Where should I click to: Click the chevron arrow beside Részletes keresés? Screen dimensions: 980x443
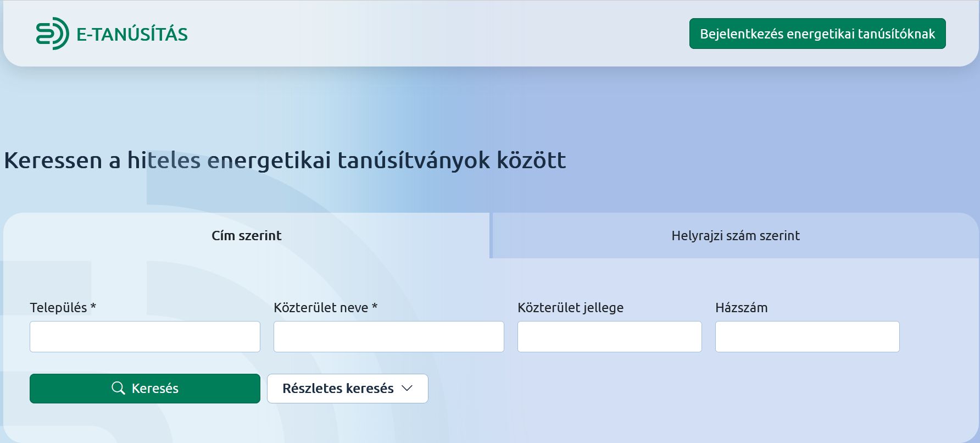pyautogui.click(x=407, y=388)
